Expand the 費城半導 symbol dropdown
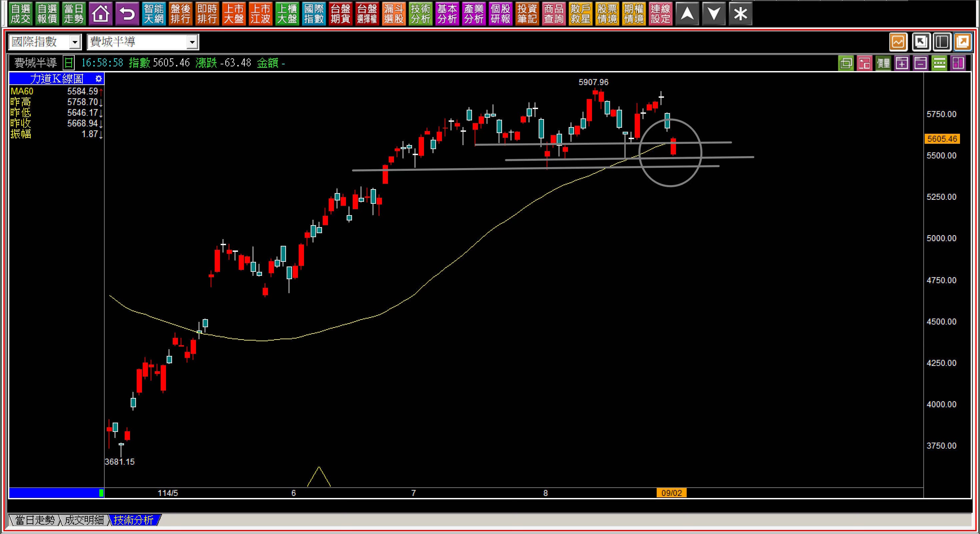Image resolution: width=980 pixels, height=534 pixels. 192,42
